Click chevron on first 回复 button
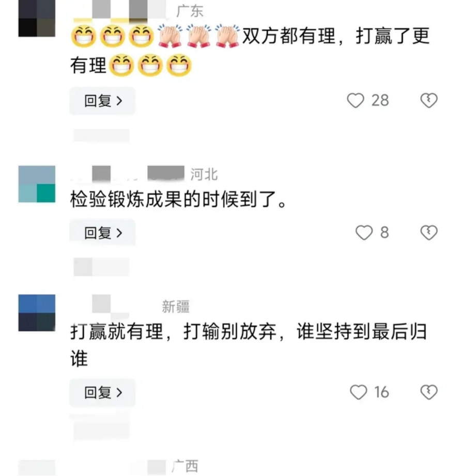 click(x=119, y=101)
